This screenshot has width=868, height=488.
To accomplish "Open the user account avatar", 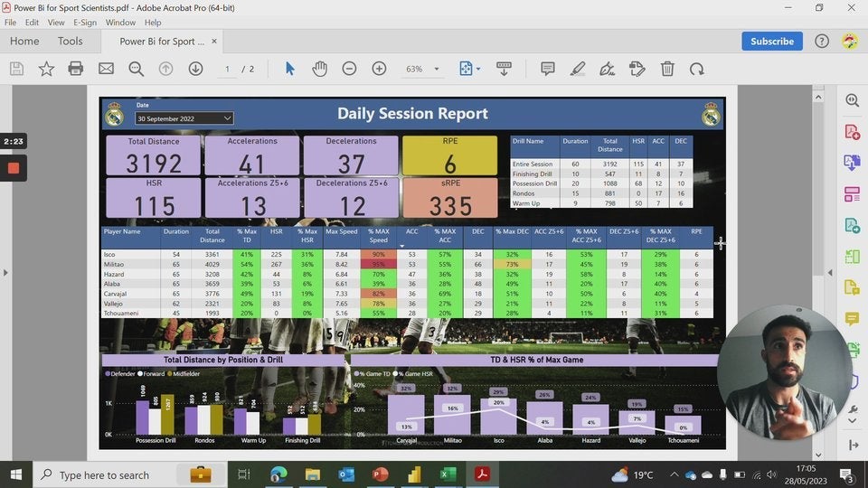I will click(x=850, y=41).
